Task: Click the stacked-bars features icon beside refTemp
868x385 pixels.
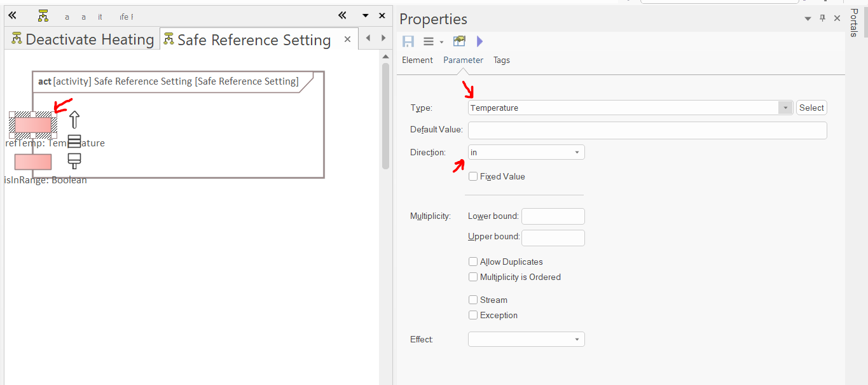Action: [x=74, y=141]
